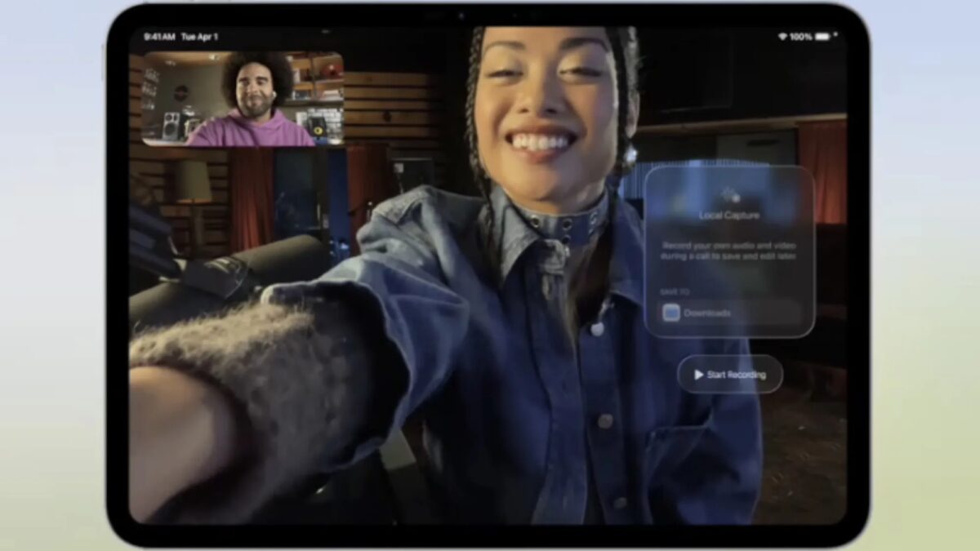This screenshot has width=980, height=551.
Task: Tap the Wi-Fi status icon
Action: point(782,37)
